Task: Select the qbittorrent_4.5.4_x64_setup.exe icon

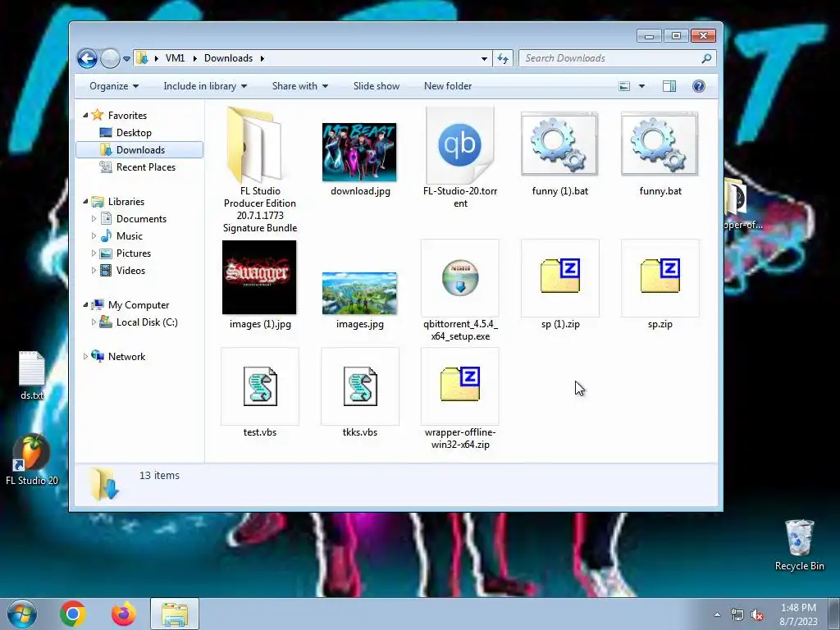Action: 459,277
